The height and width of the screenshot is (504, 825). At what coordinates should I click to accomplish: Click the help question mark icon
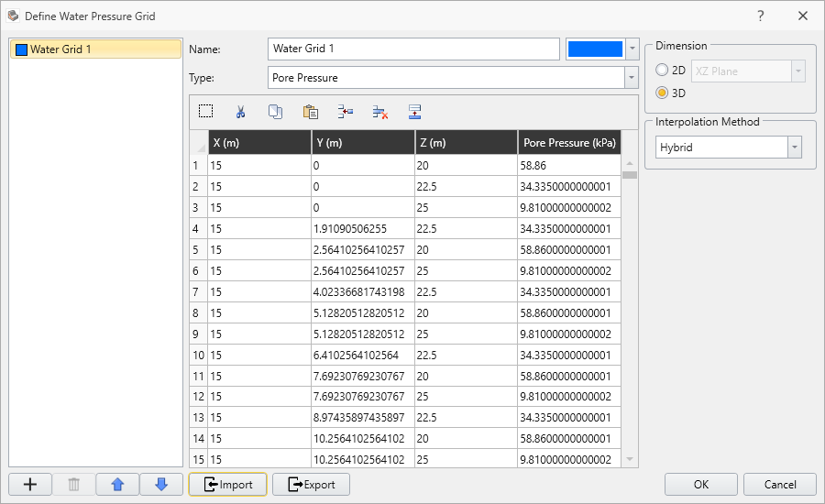(x=760, y=16)
